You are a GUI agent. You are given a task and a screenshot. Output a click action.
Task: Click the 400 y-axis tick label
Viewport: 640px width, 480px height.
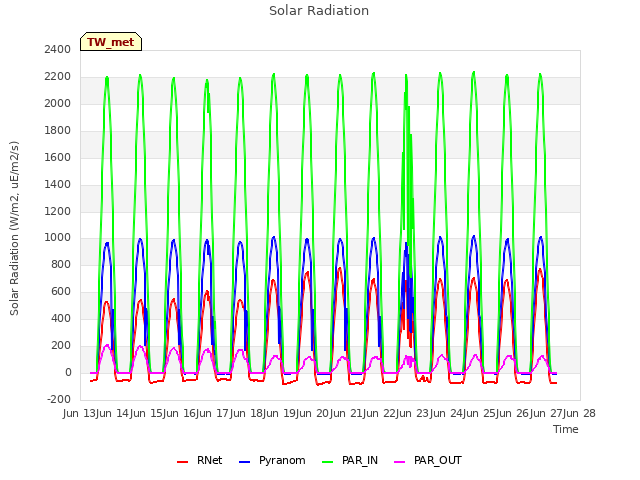[x=61, y=319]
